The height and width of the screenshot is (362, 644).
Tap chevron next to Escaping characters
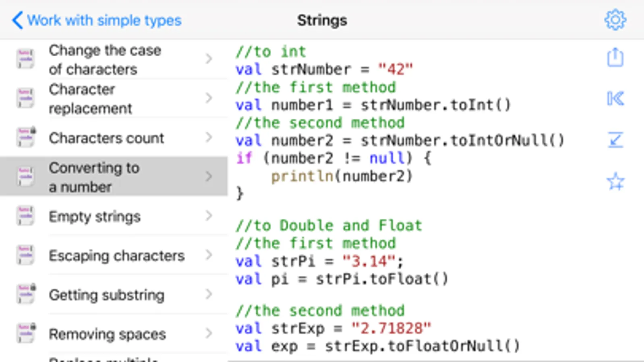click(x=209, y=255)
